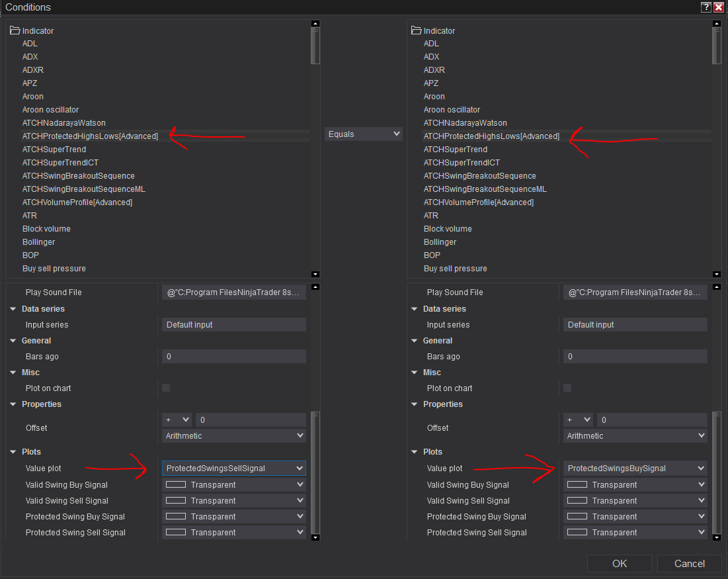Click left indicator list scroll-down arrow
Viewport: 728px width, 579px height.
click(315, 274)
